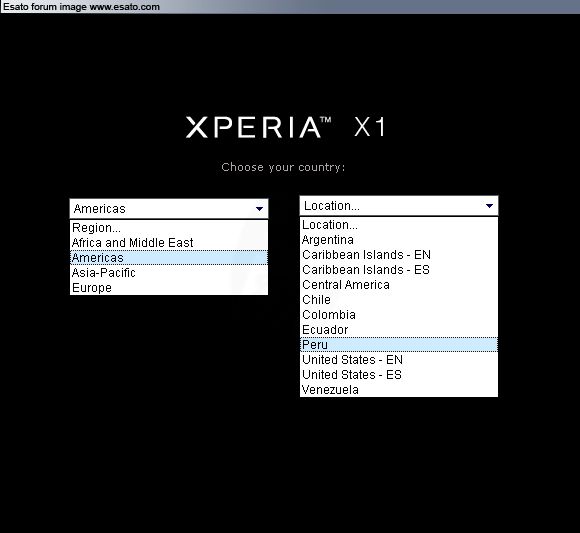This screenshot has height=533, width=580.
Task: Select Africa and Middle East region
Action: coord(169,243)
